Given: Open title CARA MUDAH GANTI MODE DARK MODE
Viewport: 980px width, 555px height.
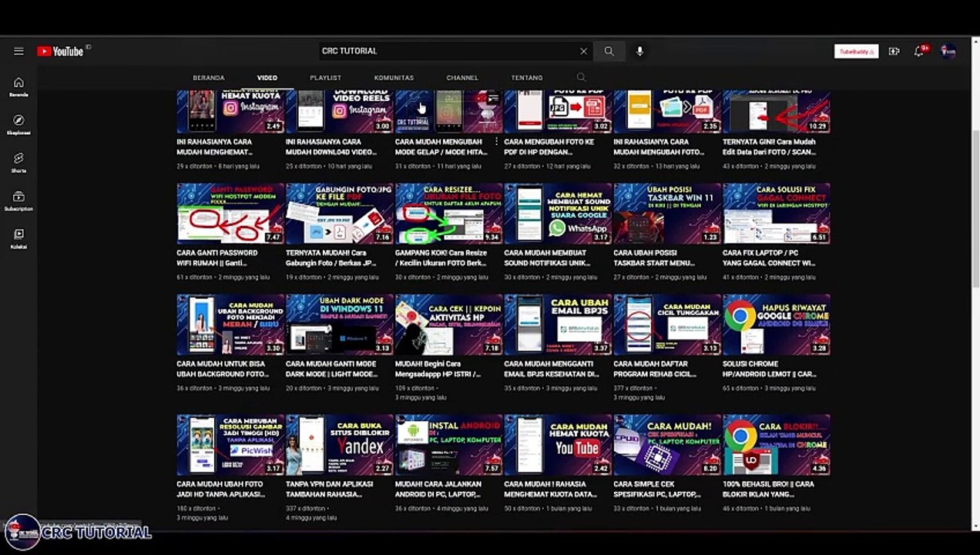Looking at the screenshot, I should pos(332,369).
